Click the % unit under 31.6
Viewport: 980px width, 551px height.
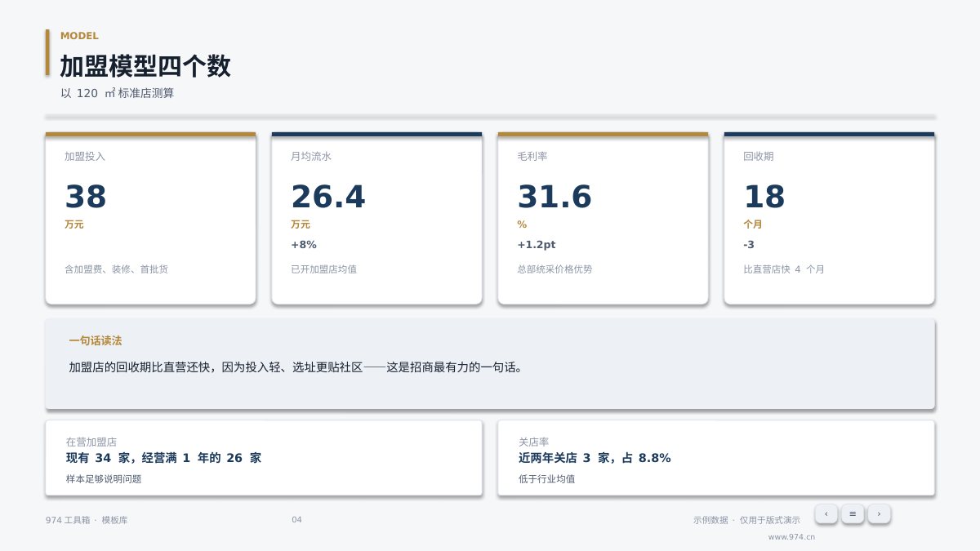pyautogui.click(x=522, y=224)
